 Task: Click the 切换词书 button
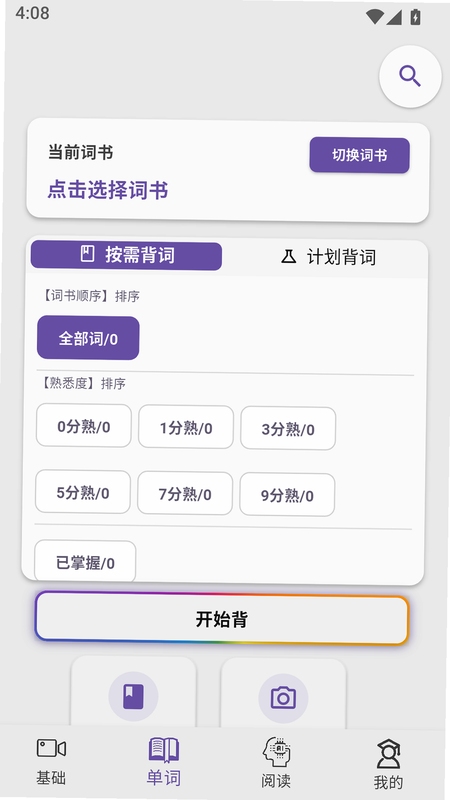coord(360,155)
